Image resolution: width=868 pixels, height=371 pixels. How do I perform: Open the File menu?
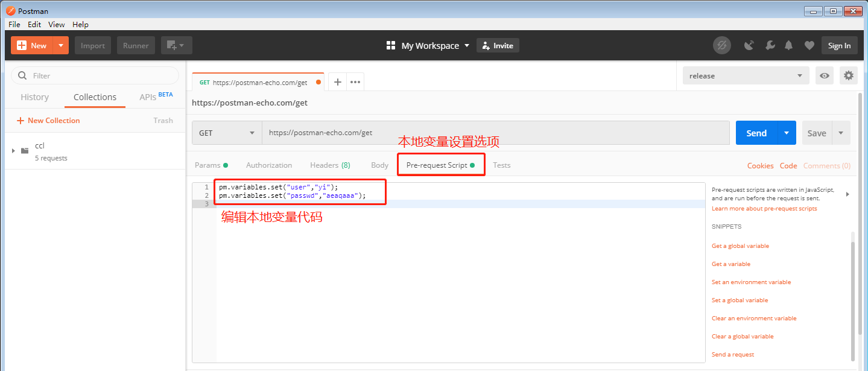14,25
